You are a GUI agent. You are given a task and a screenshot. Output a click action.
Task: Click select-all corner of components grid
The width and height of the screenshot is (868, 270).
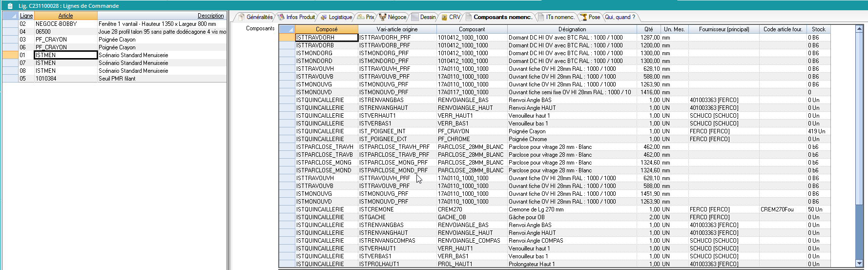287,29
